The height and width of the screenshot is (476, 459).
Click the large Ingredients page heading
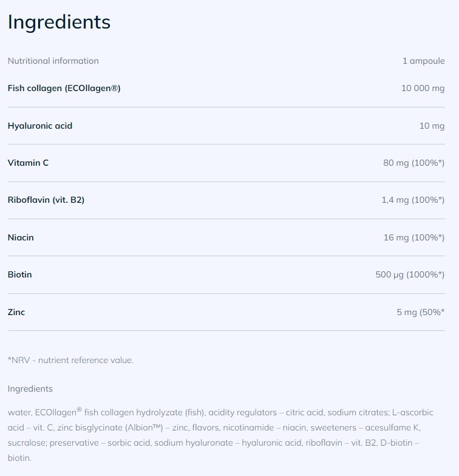coord(59,22)
